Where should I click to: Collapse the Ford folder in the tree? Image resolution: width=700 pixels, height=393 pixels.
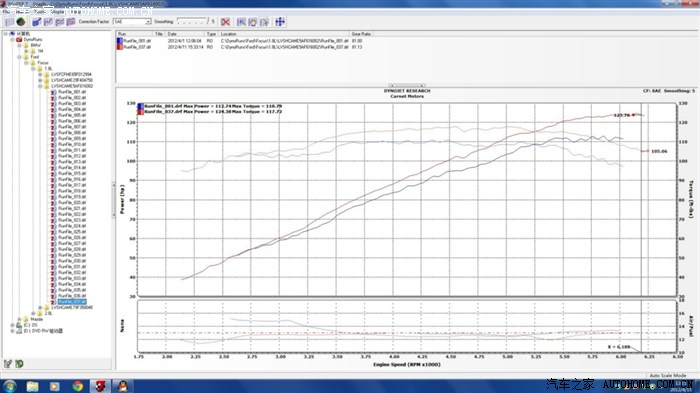tap(19, 57)
